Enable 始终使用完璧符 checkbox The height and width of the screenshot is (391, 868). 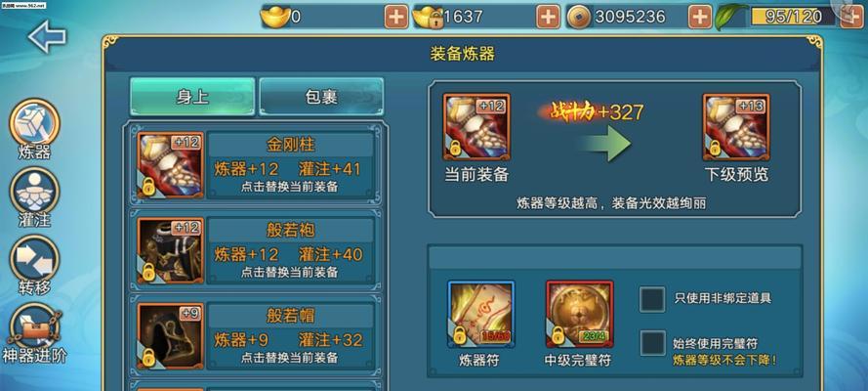point(652,343)
